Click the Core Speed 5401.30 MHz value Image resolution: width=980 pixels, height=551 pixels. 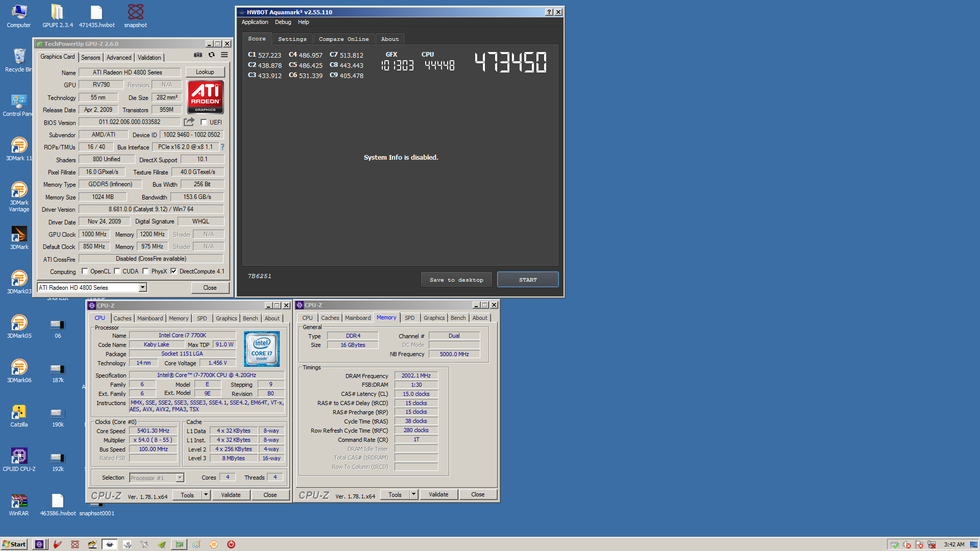(x=153, y=431)
